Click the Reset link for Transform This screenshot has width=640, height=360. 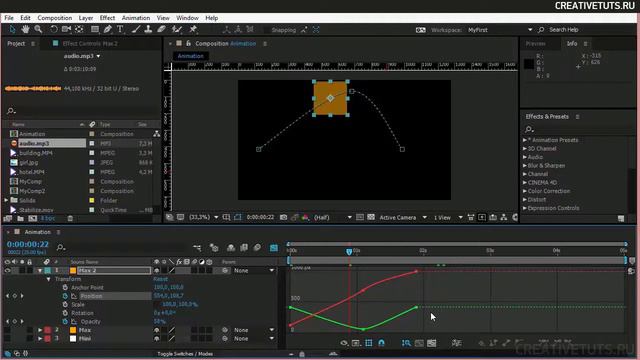coord(160,279)
